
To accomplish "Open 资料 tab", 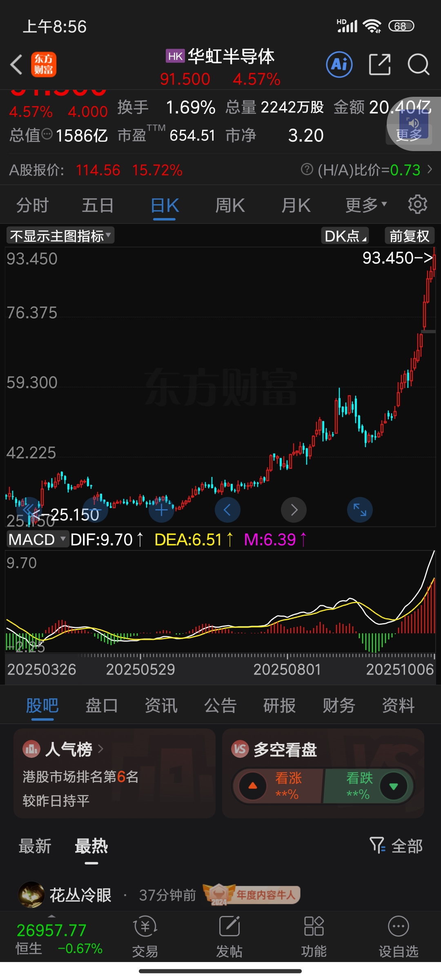I will pos(399,705).
